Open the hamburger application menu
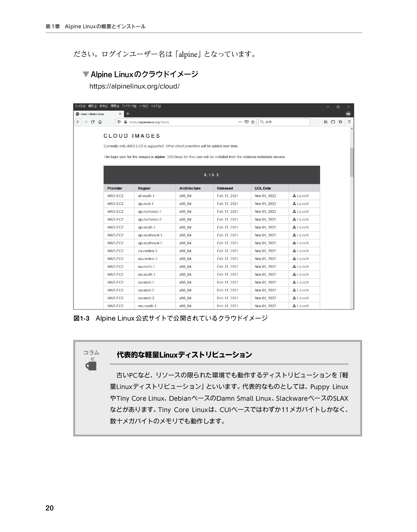This screenshot has height=532, width=417. tap(349, 122)
